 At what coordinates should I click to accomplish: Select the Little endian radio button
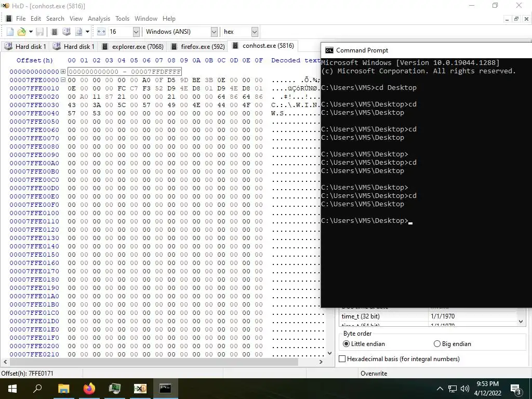346,344
